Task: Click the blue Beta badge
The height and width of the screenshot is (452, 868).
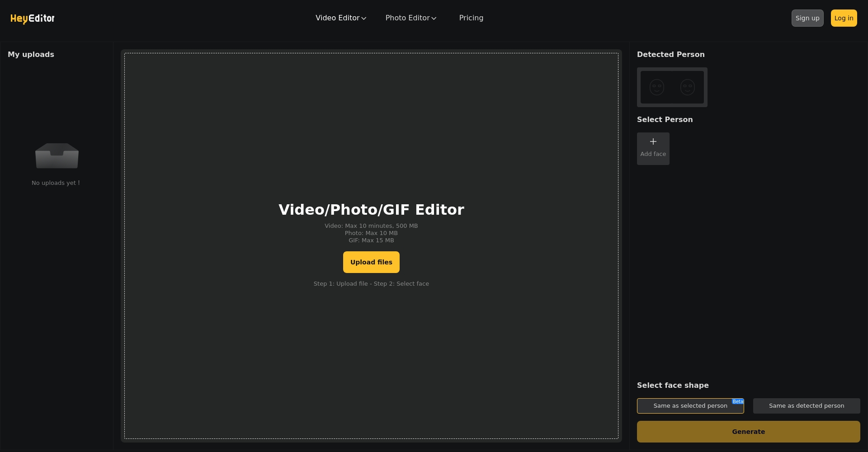Action: (737, 401)
